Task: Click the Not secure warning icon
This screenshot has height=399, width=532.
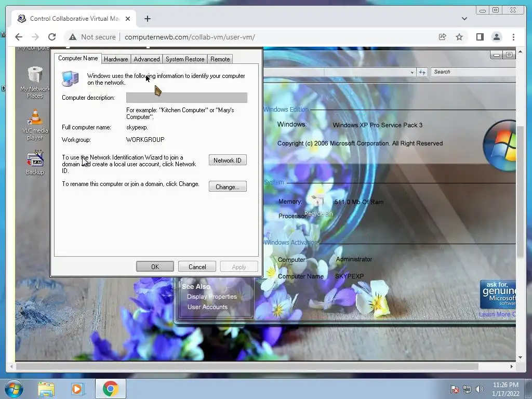Action: click(73, 37)
